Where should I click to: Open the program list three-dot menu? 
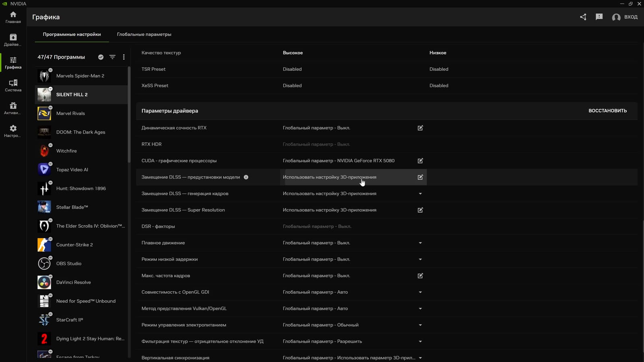click(124, 57)
